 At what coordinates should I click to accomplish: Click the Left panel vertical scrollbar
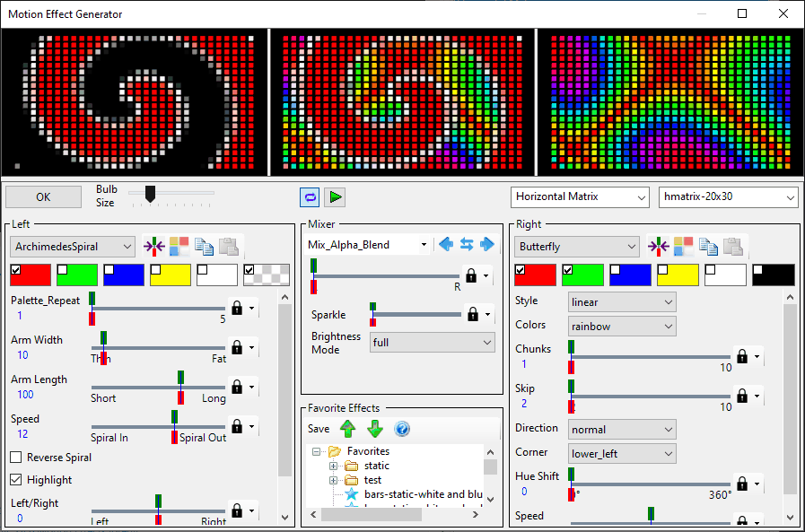tap(284, 390)
